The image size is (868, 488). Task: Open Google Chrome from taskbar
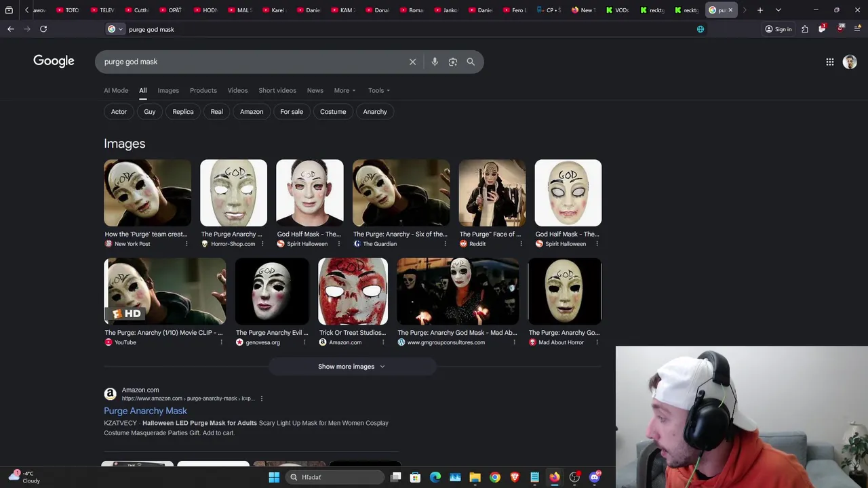(495, 477)
